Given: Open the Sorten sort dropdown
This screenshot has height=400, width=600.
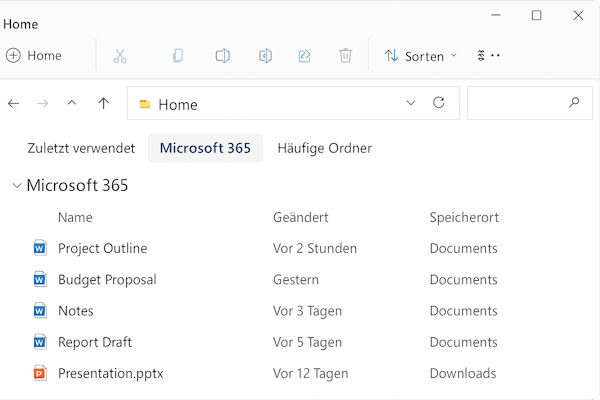Looking at the screenshot, I should click(420, 56).
